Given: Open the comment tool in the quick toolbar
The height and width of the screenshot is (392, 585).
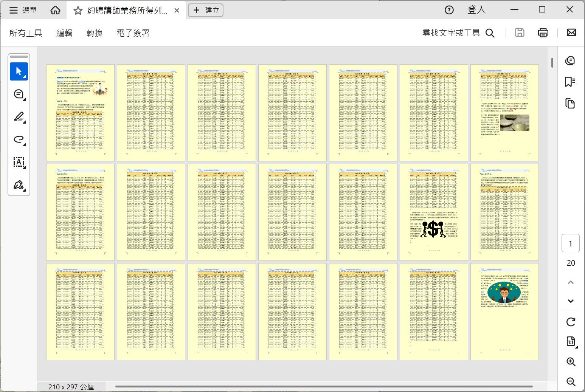Looking at the screenshot, I should (19, 94).
